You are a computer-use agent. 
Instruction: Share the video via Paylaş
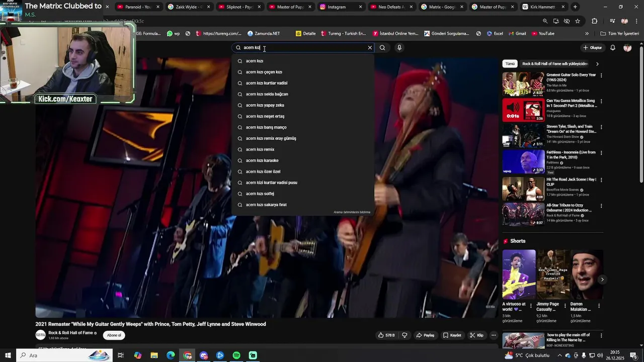click(425, 335)
